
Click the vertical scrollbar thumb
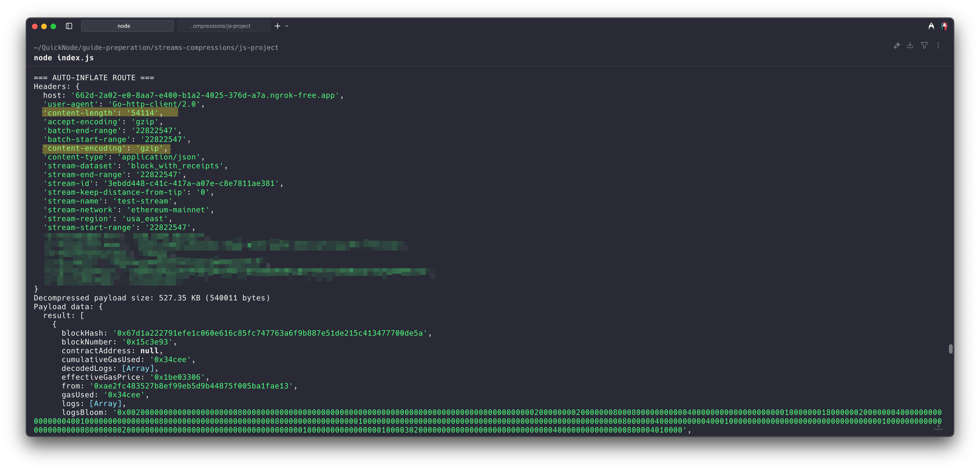pyautogui.click(x=950, y=349)
